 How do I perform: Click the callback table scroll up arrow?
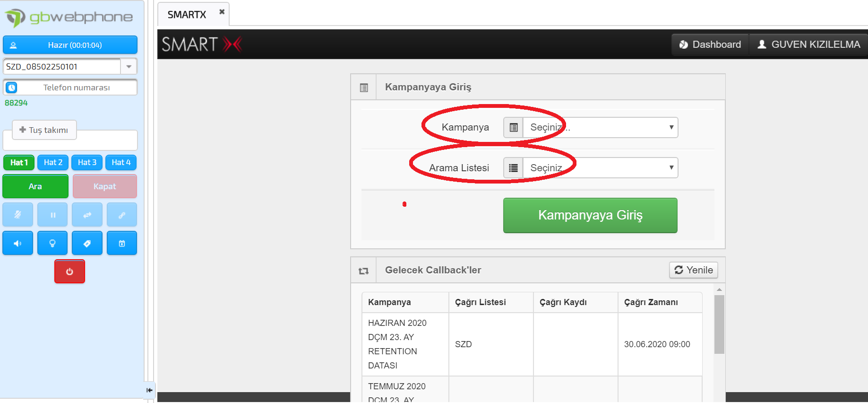(719, 289)
